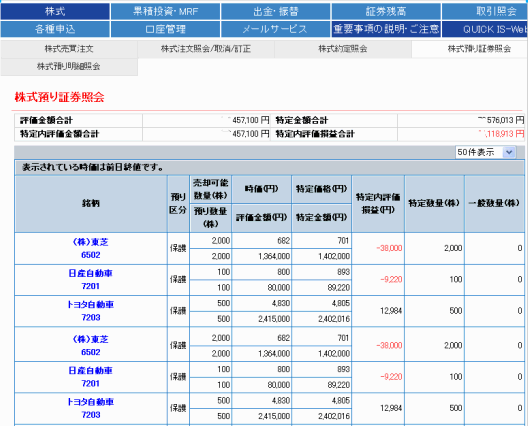The height and width of the screenshot is (426, 528).
Task: Click the 一般数量(株) column header
Action: (x=494, y=203)
